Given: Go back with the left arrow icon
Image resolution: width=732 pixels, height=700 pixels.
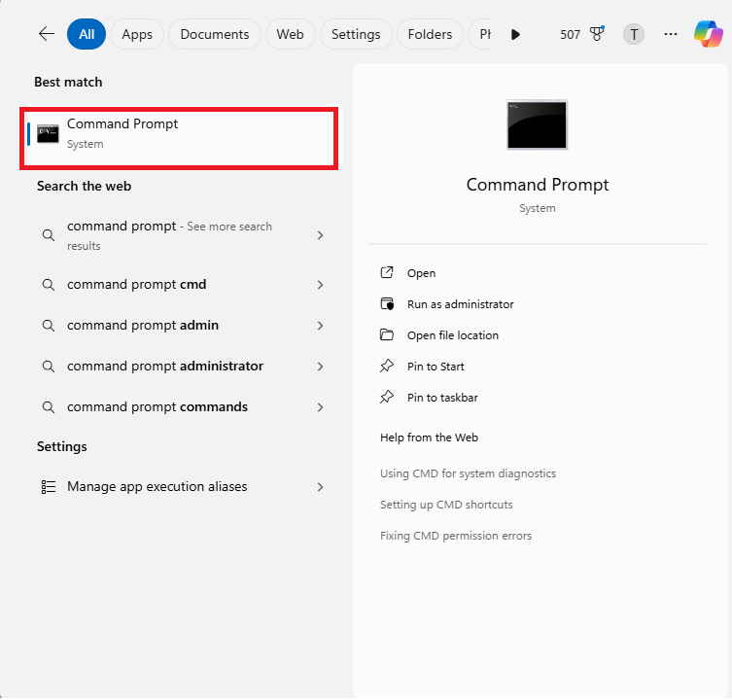Looking at the screenshot, I should coord(47,34).
